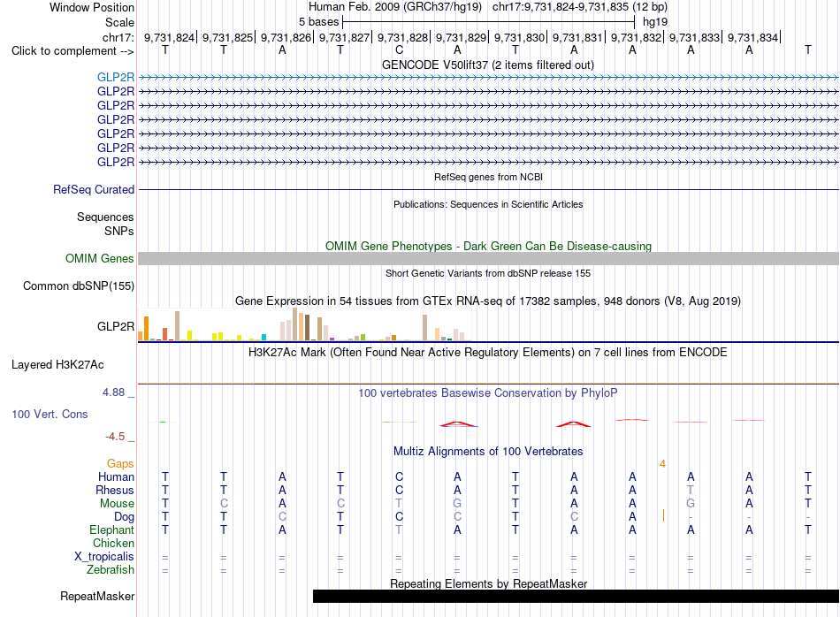
Task: Click the OMIM Genes track label
Action: (100, 259)
